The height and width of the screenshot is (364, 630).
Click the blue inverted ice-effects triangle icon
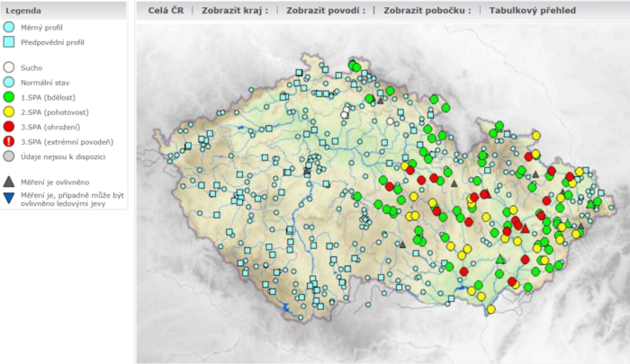[x=9, y=198]
